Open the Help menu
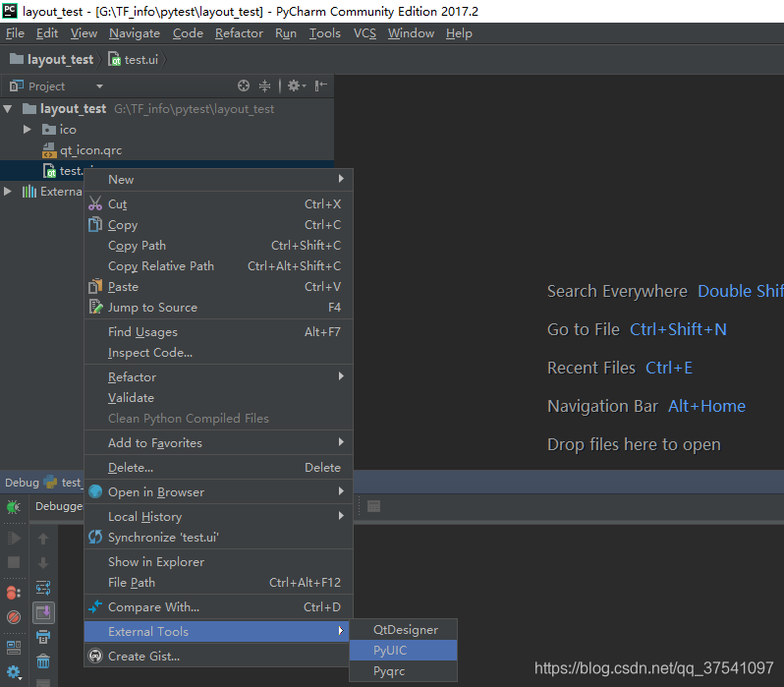 pyautogui.click(x=459, y=33)
